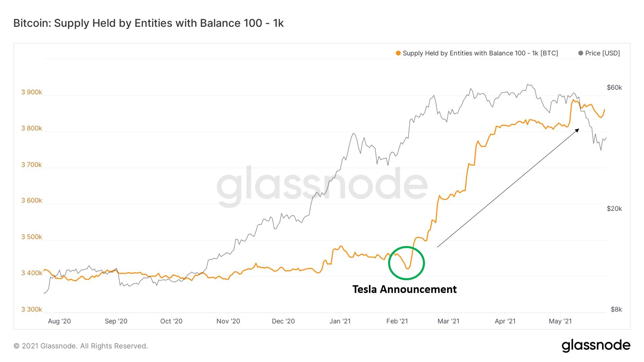This screenshot has height=362, width=644.
Task: Click the $60k price axis label
Action: [x=614, y=87]
